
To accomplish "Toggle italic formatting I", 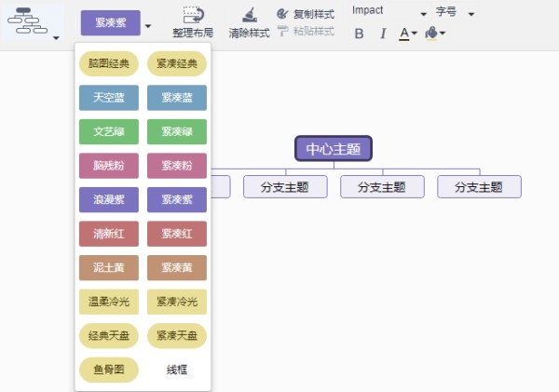I will 383,34.
